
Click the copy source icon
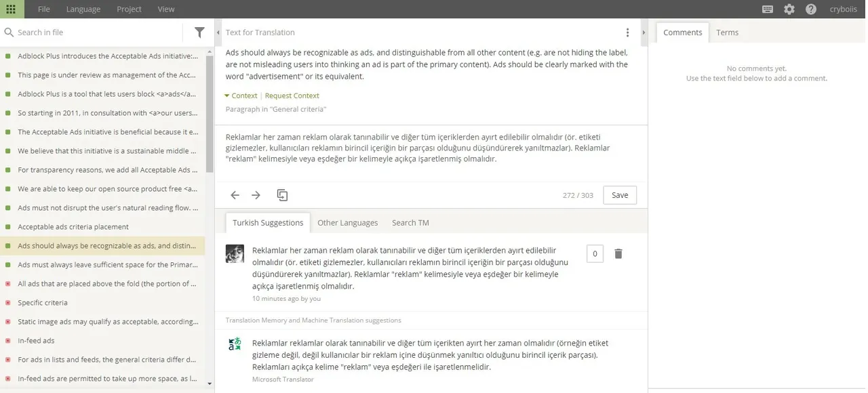282,195
